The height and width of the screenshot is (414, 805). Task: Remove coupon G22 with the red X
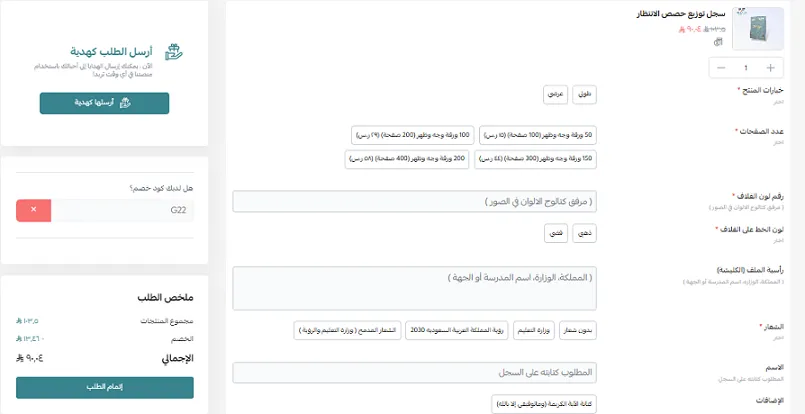pos(33,210)
